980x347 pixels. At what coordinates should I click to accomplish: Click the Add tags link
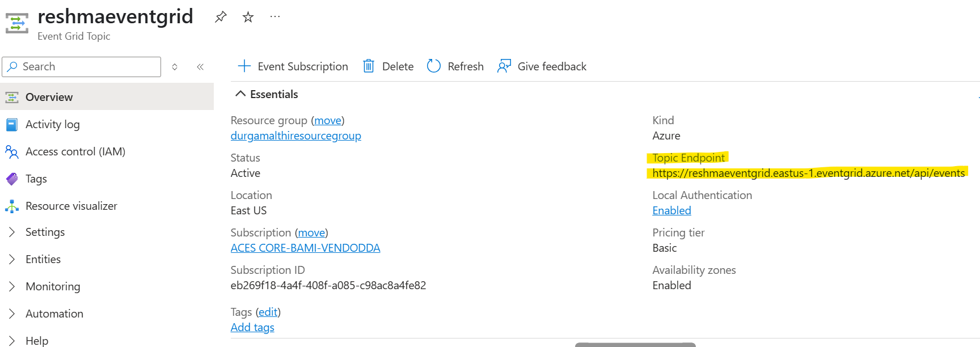click(252, 327)
